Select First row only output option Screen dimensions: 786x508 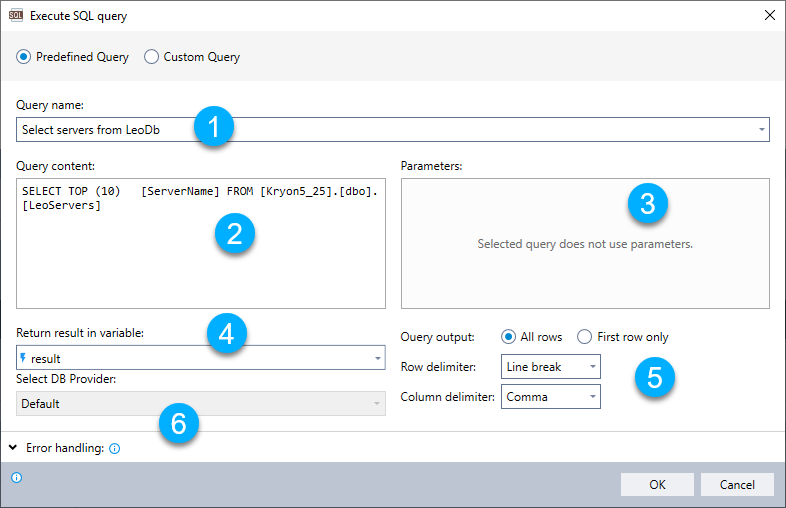tap(585, 337)
